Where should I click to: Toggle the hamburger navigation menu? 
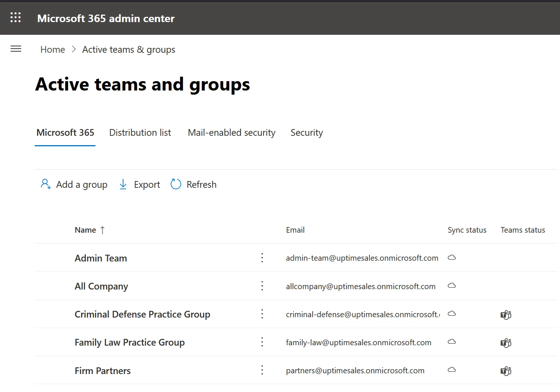[x=16, y=49]
